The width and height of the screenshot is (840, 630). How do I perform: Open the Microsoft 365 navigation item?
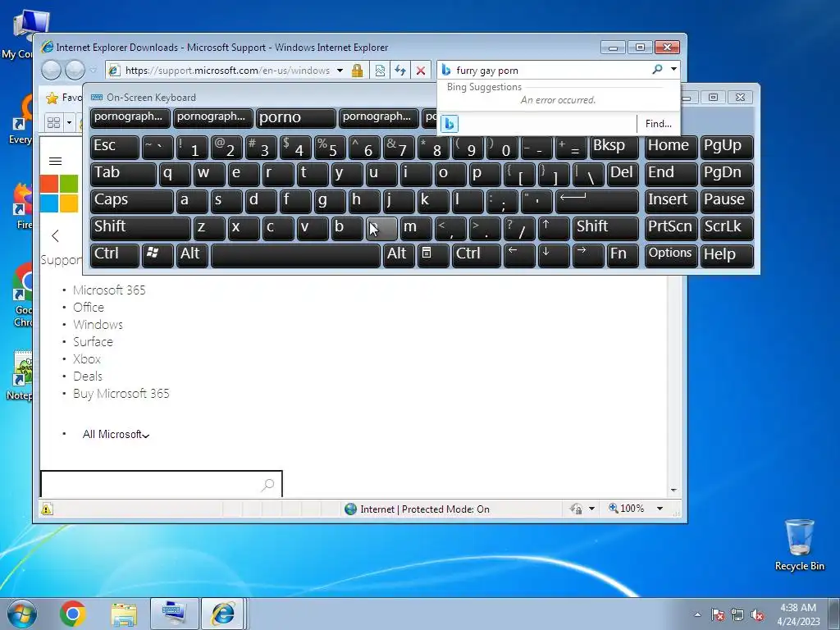109,290
